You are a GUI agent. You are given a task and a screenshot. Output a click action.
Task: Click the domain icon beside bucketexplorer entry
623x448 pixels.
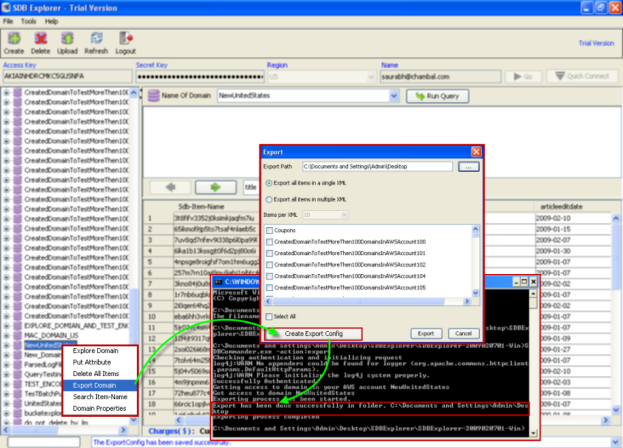pos(17,413)
